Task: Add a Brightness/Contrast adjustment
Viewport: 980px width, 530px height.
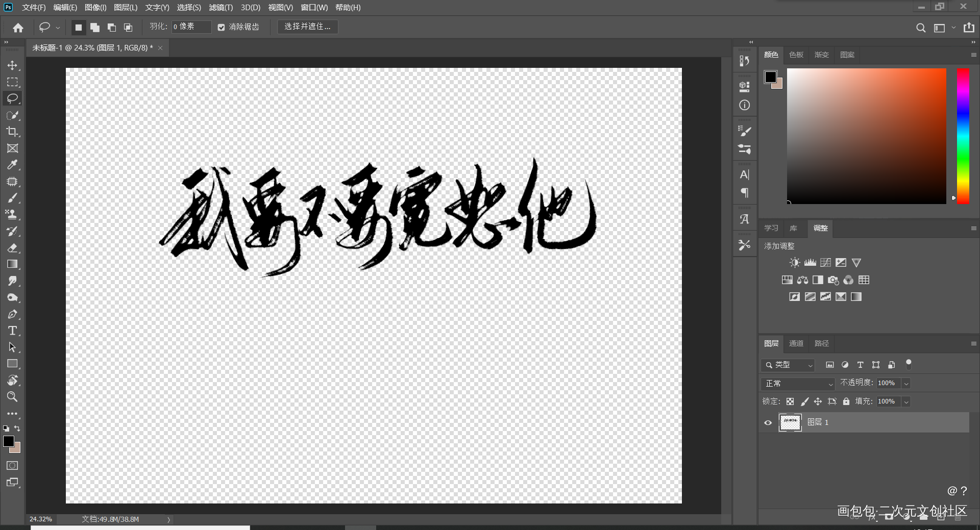Action: (x=795, y=263)
